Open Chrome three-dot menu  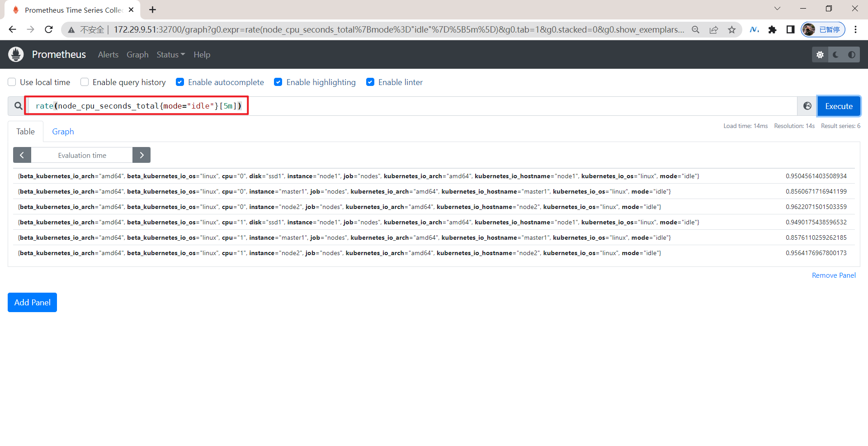pyautogui.click(x=855, y=29)
